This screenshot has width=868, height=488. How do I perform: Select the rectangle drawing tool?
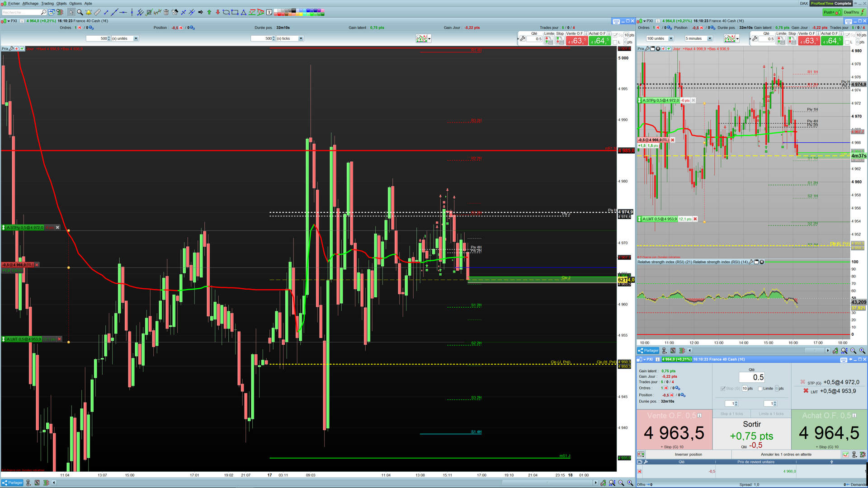tap(235, 12)
